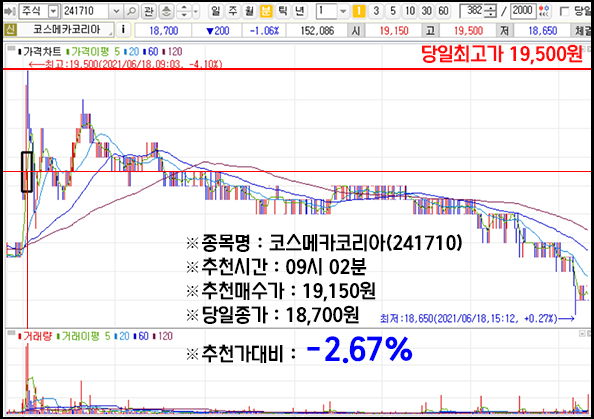Click the 관 watchlist button
This screenshot has width=594, height=419.
pos(148,11)
